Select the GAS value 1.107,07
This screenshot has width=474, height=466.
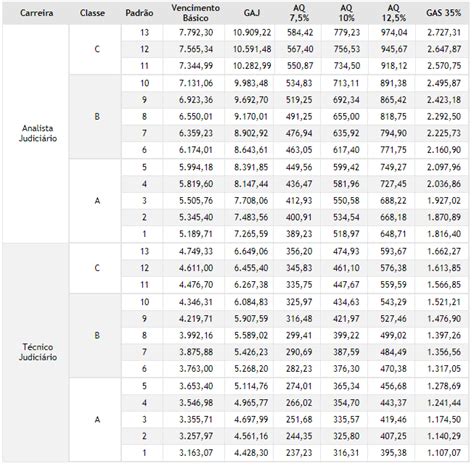pos(444,453)
